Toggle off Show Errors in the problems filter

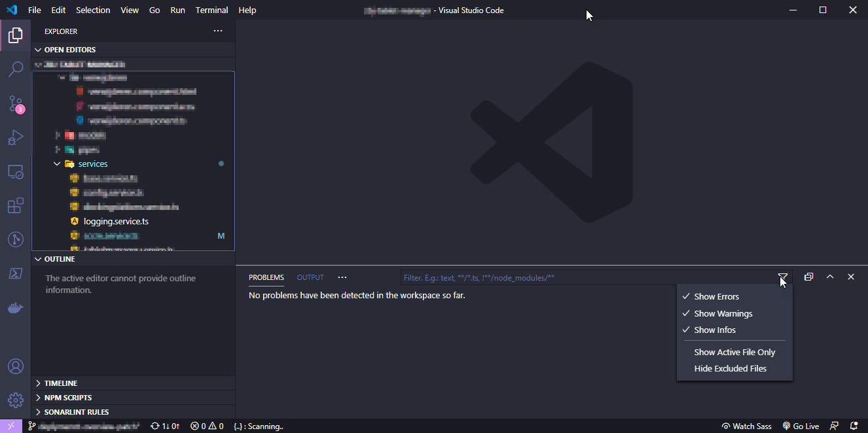715,296
